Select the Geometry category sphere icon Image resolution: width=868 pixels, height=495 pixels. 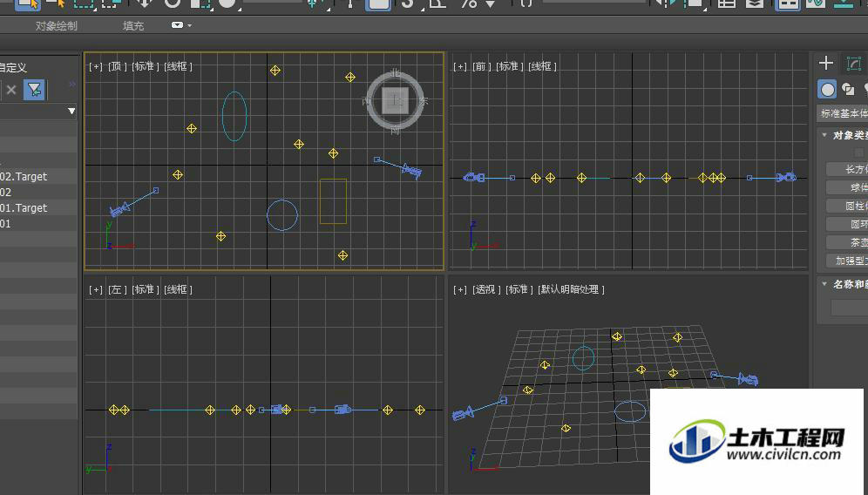coord(828,89)
